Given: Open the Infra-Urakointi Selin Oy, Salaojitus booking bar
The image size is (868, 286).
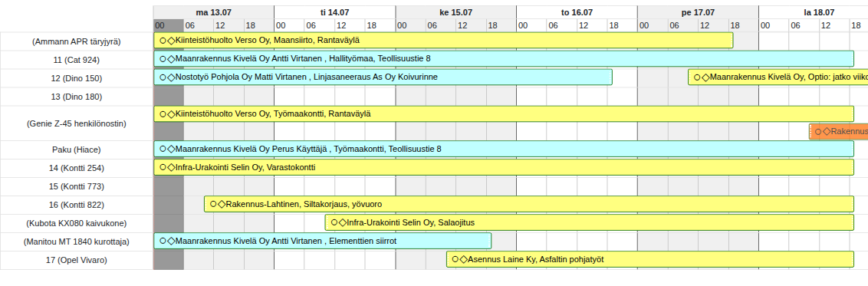Looking at the screenshot, I should (x=590, y=222).
